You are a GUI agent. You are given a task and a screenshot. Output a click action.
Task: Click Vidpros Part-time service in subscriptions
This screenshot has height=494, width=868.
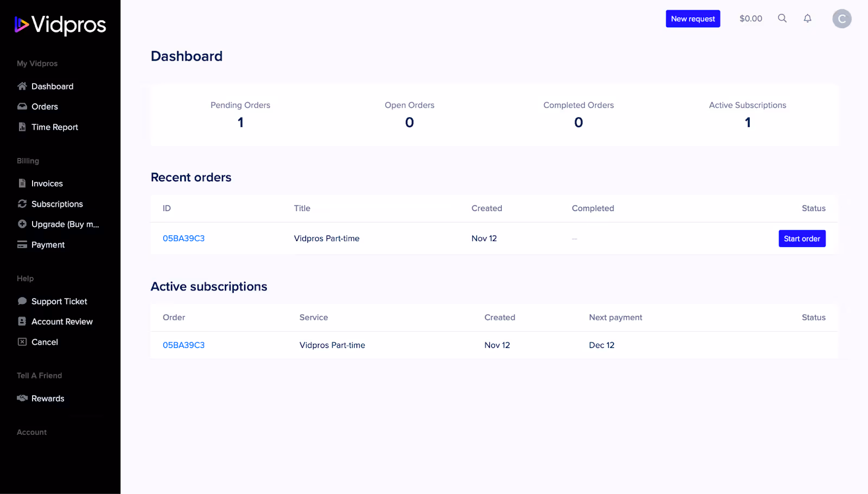point(332,345)
